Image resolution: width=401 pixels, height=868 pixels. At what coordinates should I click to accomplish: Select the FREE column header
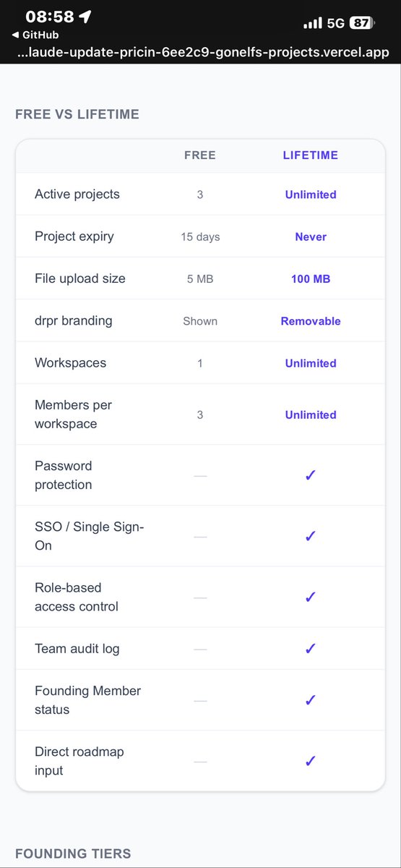[200, 155]
